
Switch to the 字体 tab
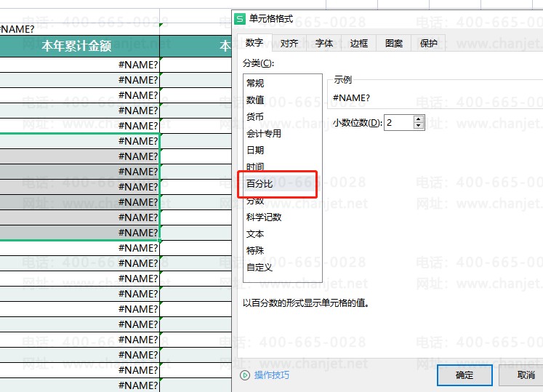[x=323, y=44]
